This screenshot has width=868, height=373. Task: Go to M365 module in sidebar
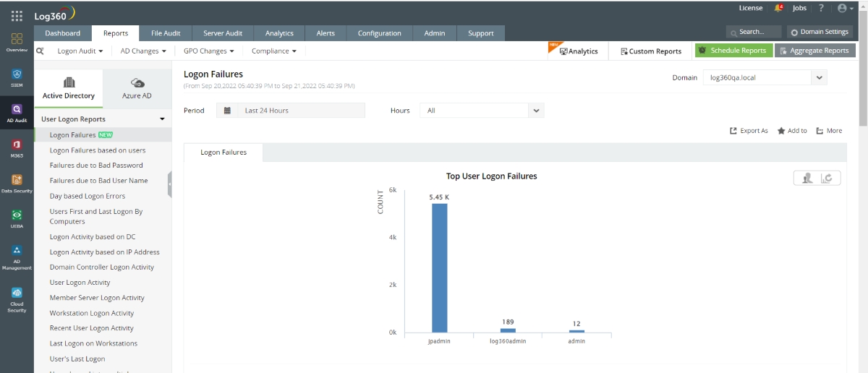[x=17, y=148]
